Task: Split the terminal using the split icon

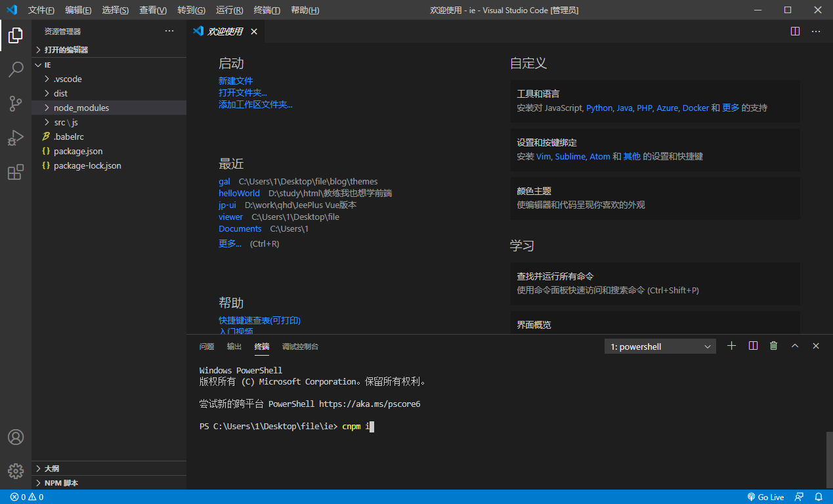Action: coord(752,345)
